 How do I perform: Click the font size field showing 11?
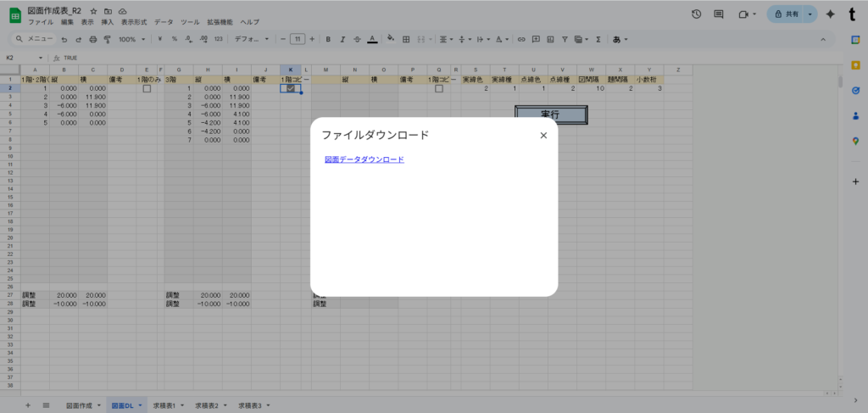click(x=298, y=39)
